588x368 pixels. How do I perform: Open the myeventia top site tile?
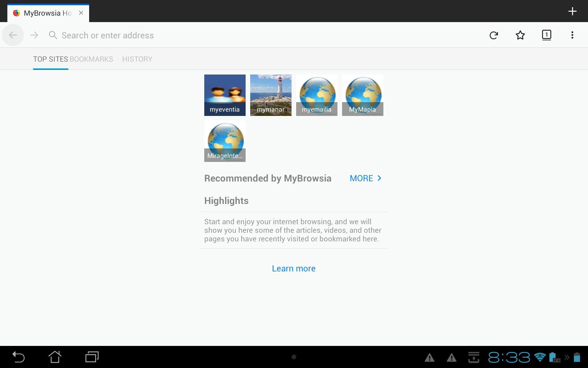pyautogui.click(x=225, y=95)
